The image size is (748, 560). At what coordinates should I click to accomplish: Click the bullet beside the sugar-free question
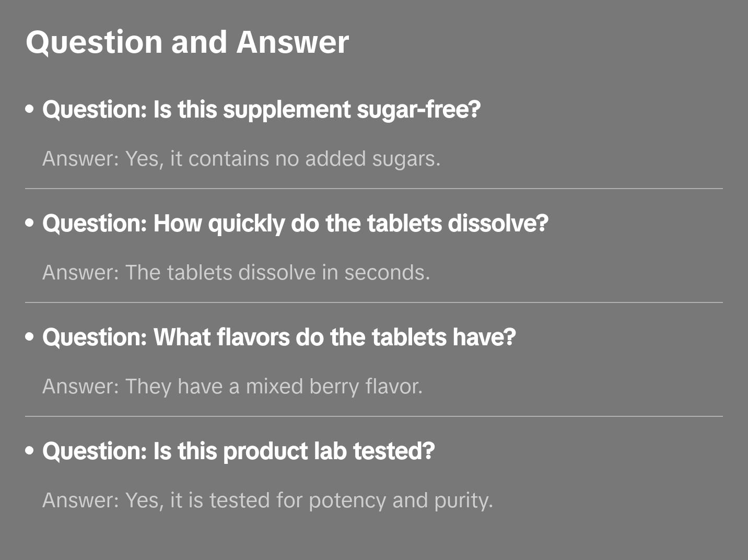(30, 110)
